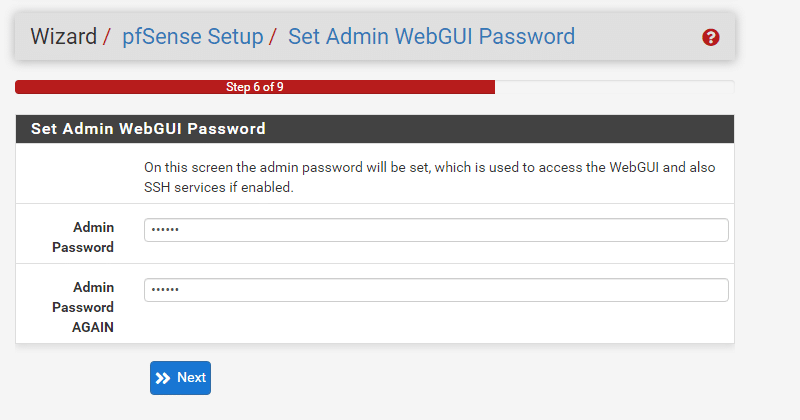The image size is (800, 420).
Task: Open the Set Admin WebGUI Password breadcrumb
Action: point(431,37)
